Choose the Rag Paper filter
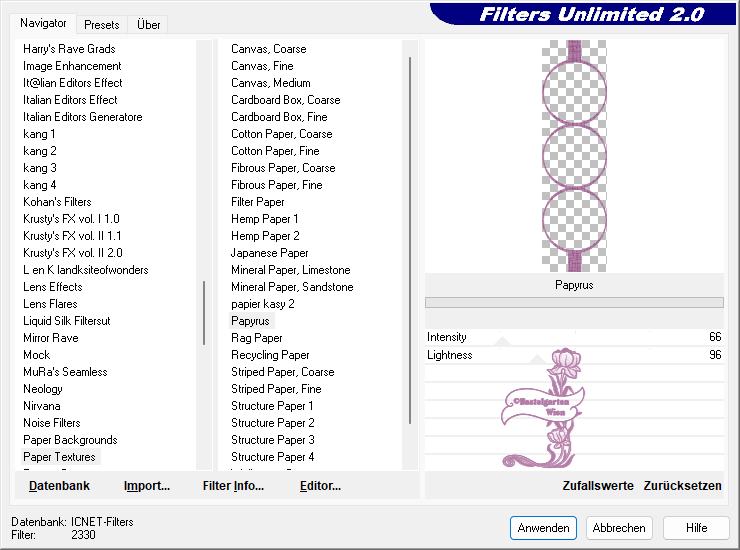 (x=257, y=338)
